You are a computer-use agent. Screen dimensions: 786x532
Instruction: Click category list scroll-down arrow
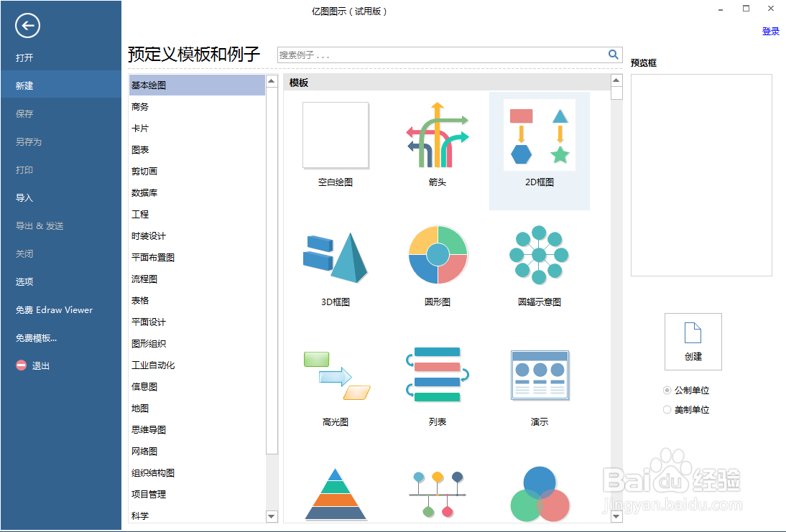(272, 516)
